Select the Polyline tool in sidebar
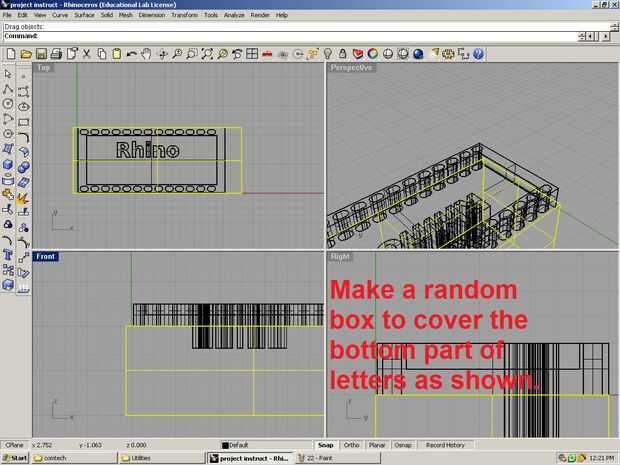This screenshot has width=620, height=465. 8,89
